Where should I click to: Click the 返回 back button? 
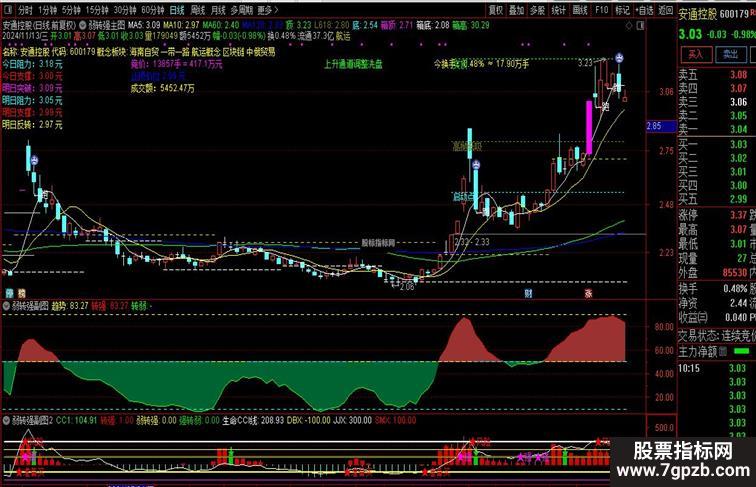pyautogui.click(x=665, y=10)
